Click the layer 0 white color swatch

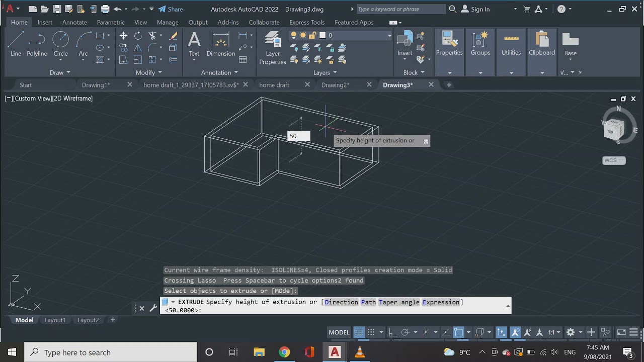[x=323, y=35]
